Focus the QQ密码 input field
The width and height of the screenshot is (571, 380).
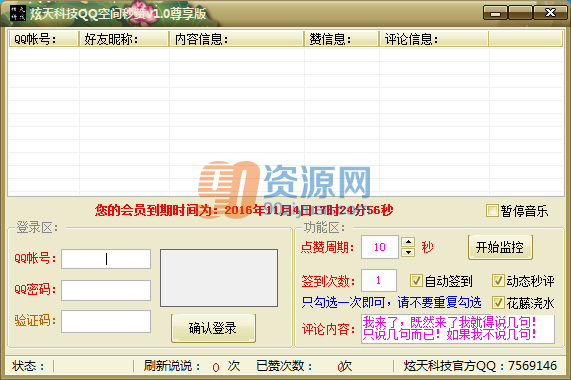(106, 290)
